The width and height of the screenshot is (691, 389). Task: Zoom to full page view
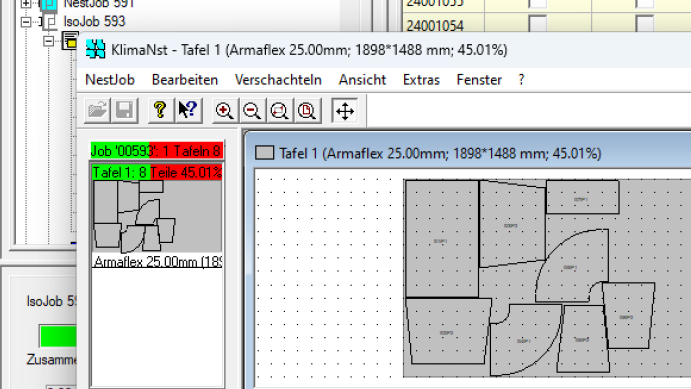tap(307, 111)
